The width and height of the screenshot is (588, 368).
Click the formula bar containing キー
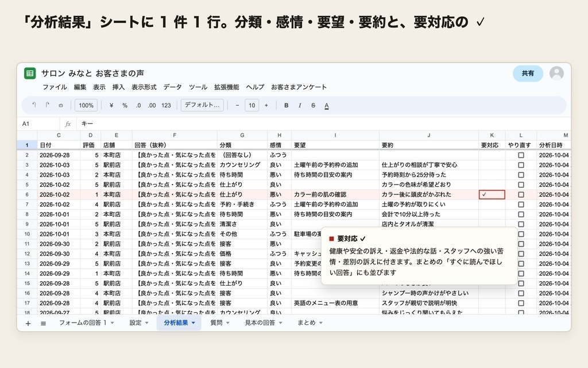tap(323, 124)
